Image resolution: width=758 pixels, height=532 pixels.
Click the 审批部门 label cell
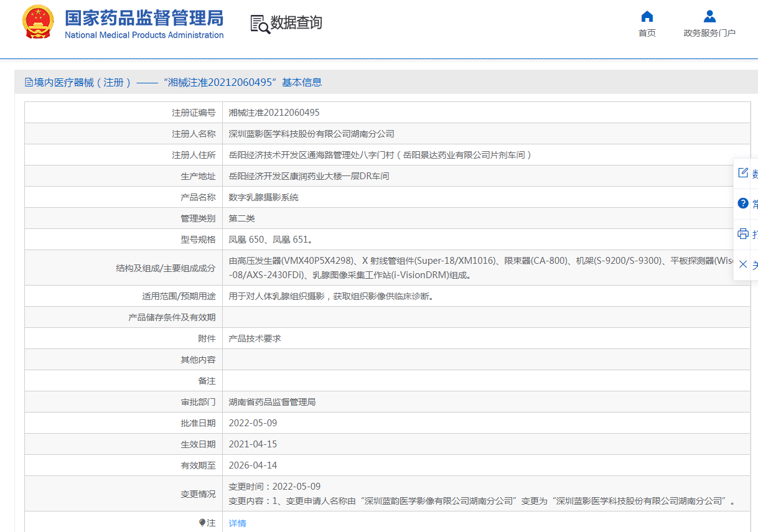pyautogui.click(x=123, y=402)
